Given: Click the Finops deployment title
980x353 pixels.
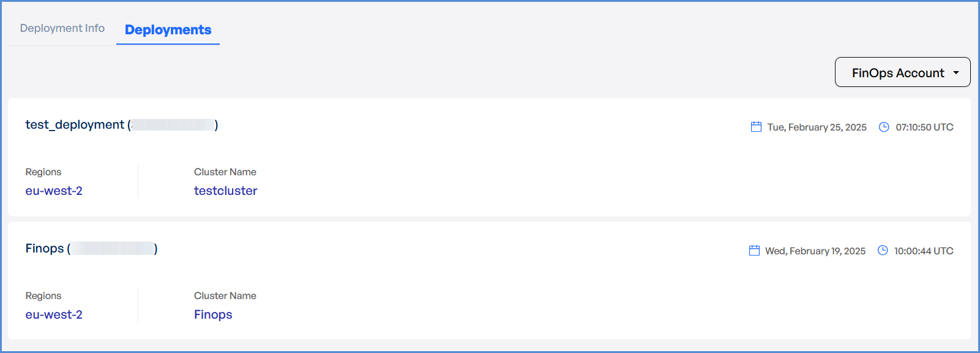Looking at the screenshot, I should coord(45,248).
